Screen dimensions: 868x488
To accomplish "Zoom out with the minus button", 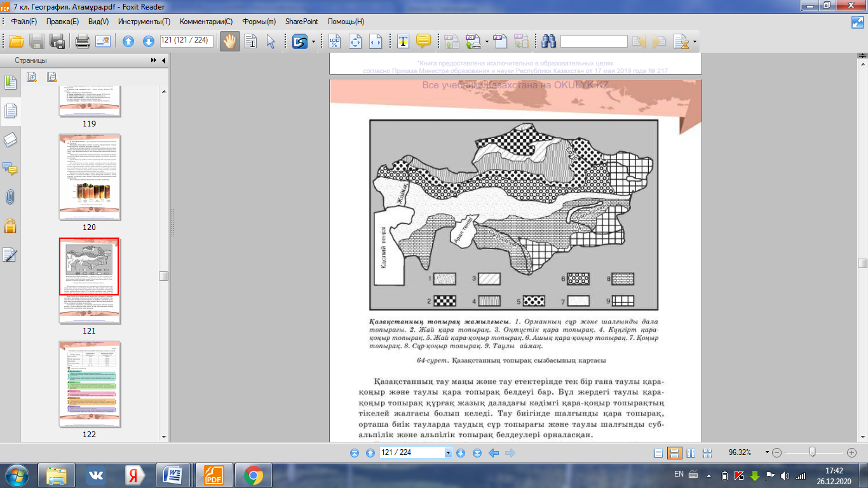I will coord(776,452).
